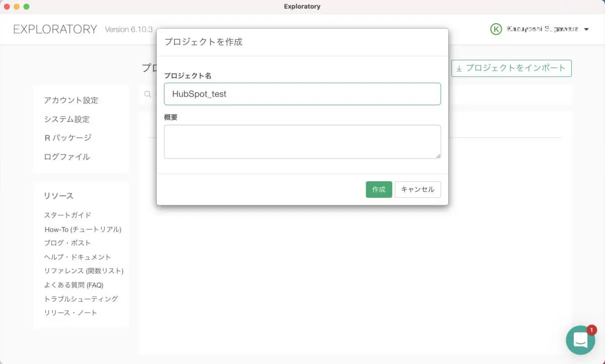Open the chat support bubble icon
The width and height of the screenshot is (605, 364).
point(580,340)
